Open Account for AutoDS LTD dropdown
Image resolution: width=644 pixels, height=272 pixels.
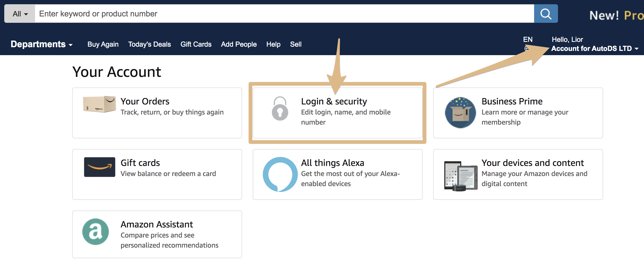(x=595, y=49)
